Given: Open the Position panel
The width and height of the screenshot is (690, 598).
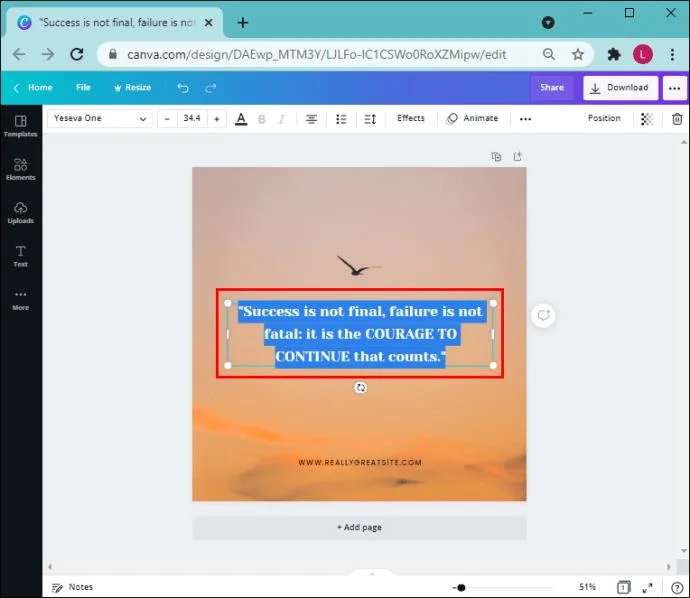Looking at the screenshot, I should click(x=604, y=118).
